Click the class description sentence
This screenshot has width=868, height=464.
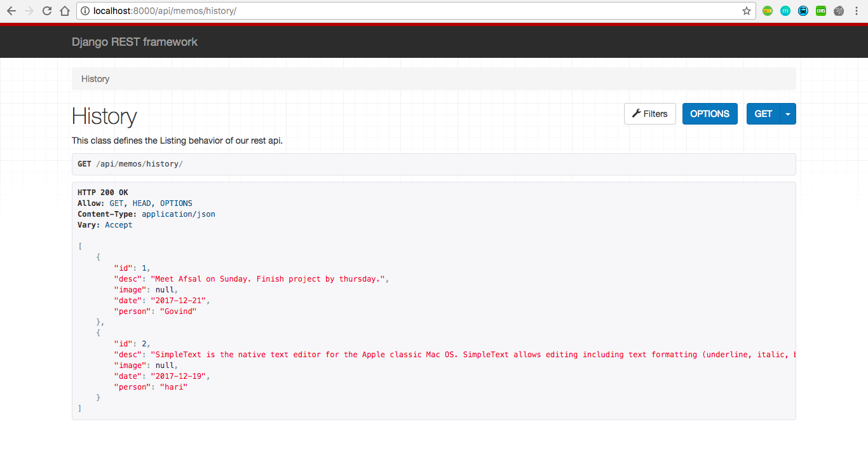click(177, 140)
